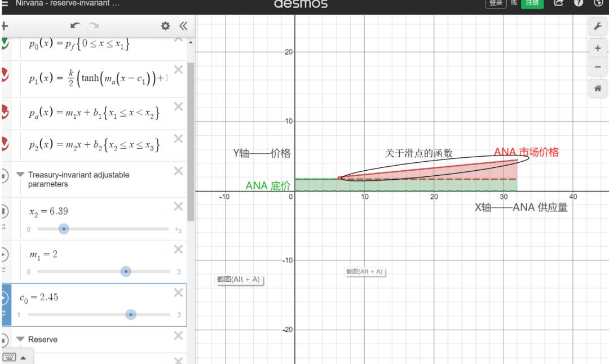Collapse Treasury-invariant adjustable parameters folder

click(x=20, y=175)
